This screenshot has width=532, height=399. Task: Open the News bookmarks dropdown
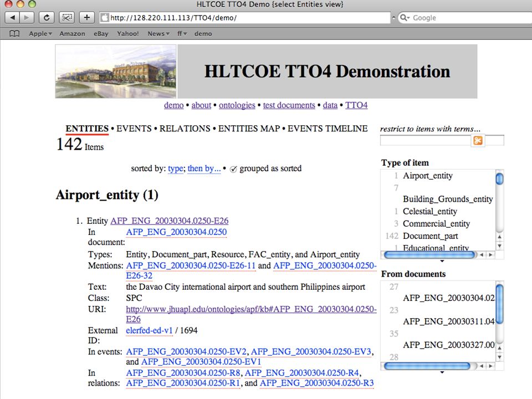(x=158, y=34)
